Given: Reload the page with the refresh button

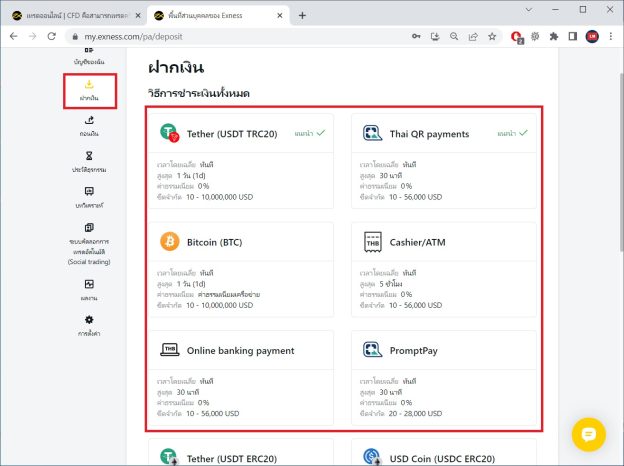Looking at the screenshot, I should [x=52, y=36].
